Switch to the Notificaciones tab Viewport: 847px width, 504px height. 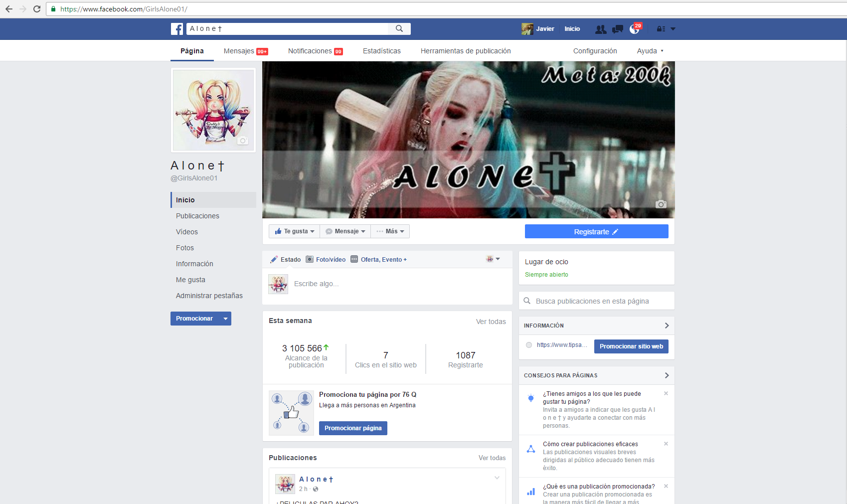(316, 51)
